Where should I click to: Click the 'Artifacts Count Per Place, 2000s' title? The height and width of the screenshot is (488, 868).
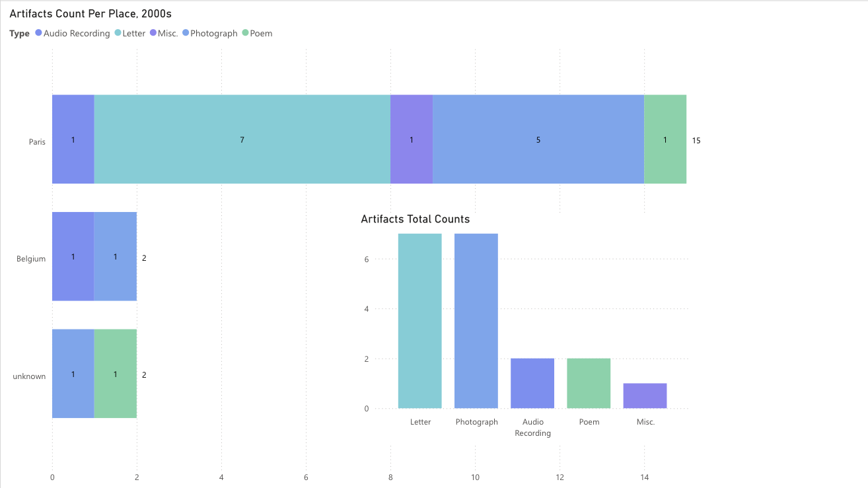(x=90, y=13)
